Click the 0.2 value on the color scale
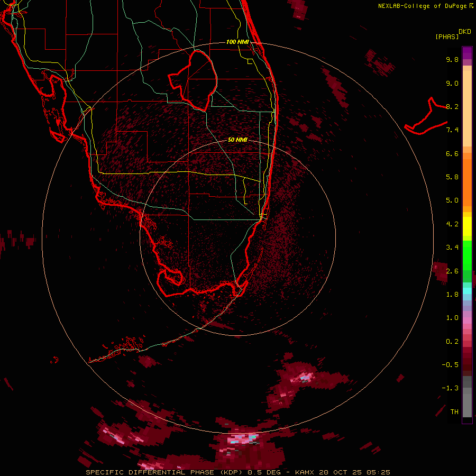 [x=452, y=342]
